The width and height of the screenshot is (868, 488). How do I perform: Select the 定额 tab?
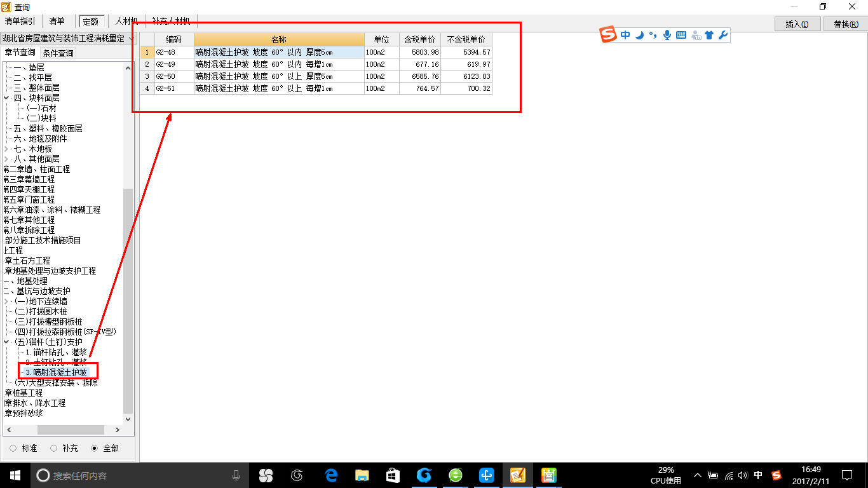tap(91, 22)
